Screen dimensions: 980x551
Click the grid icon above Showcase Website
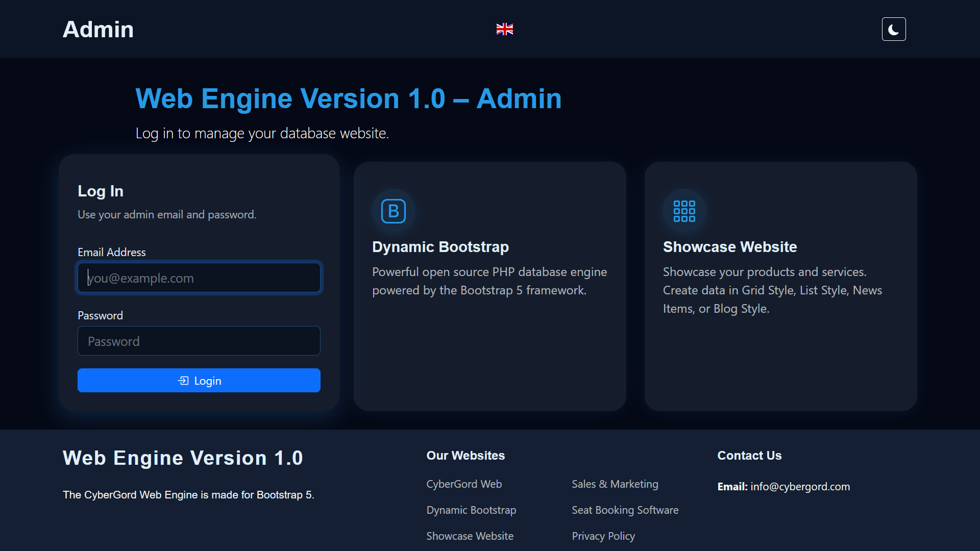tap(684, 211)
